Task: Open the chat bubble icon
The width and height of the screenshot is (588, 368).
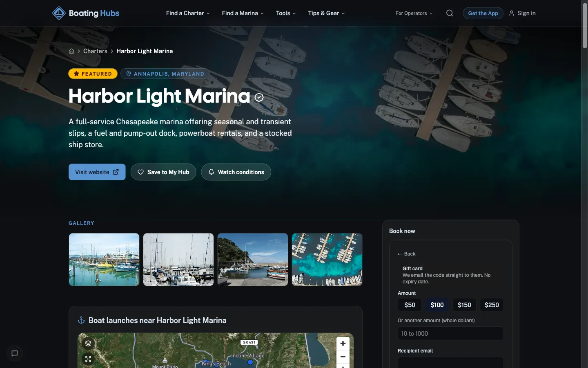Action: (15, 353)
